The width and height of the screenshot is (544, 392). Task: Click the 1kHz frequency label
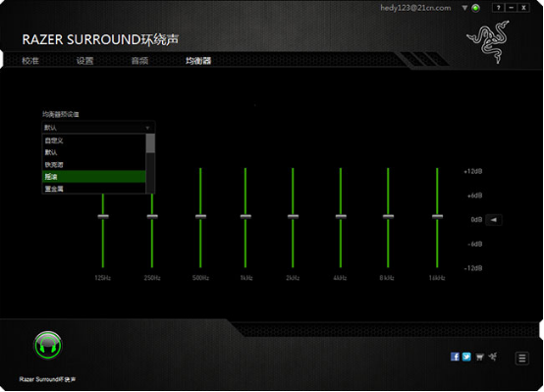pos(246,278)
